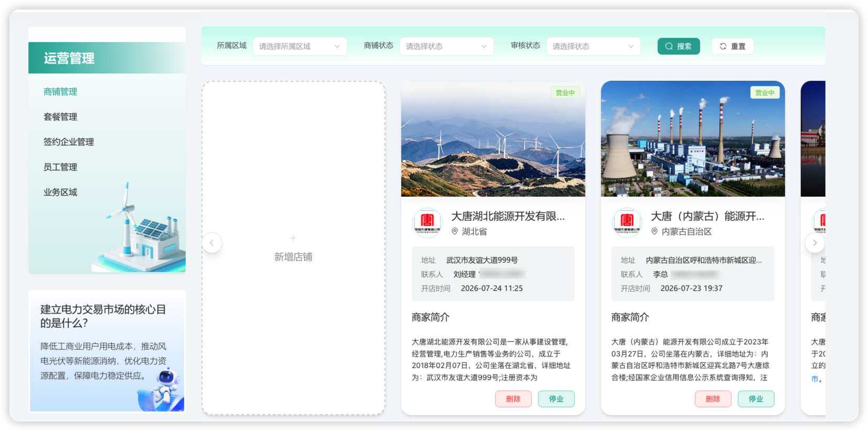Screen dimensions: 868x431
Task: Open the 商铺管理 menu item
Action: click(60, 92)
